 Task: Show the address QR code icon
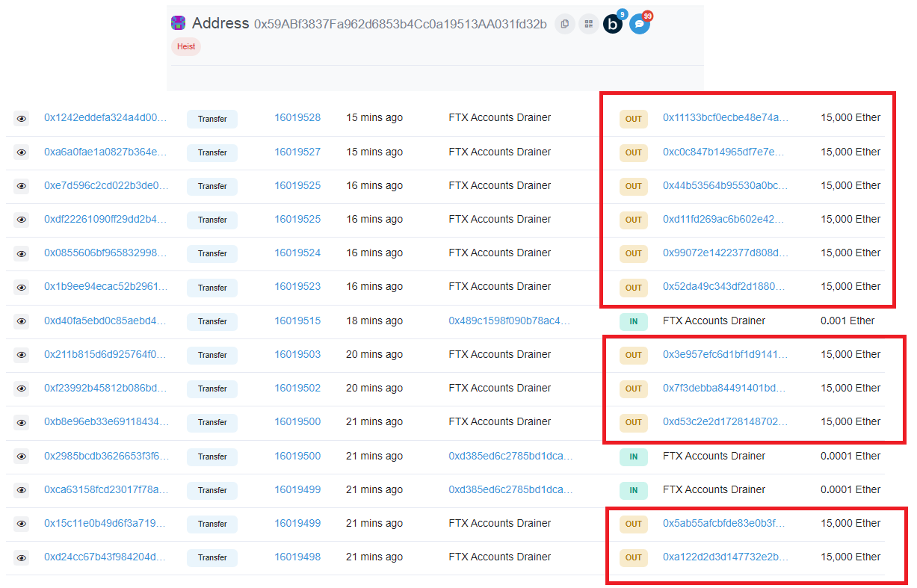pos(589,24)
